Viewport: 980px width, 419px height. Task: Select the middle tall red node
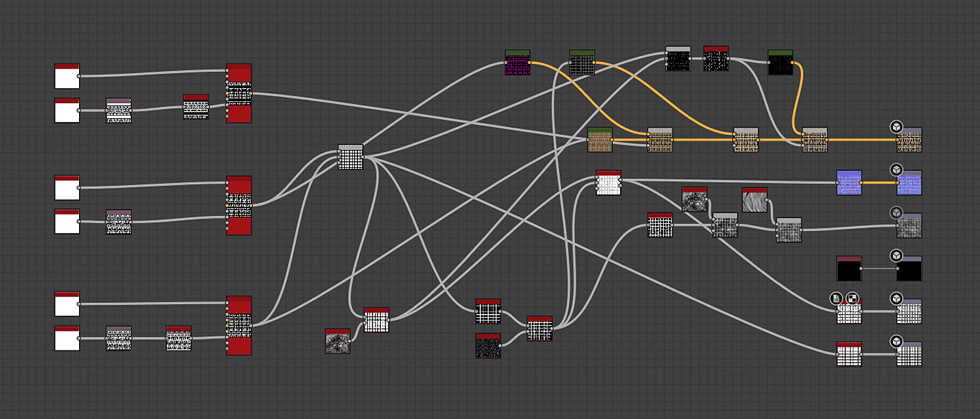[239, 205]
